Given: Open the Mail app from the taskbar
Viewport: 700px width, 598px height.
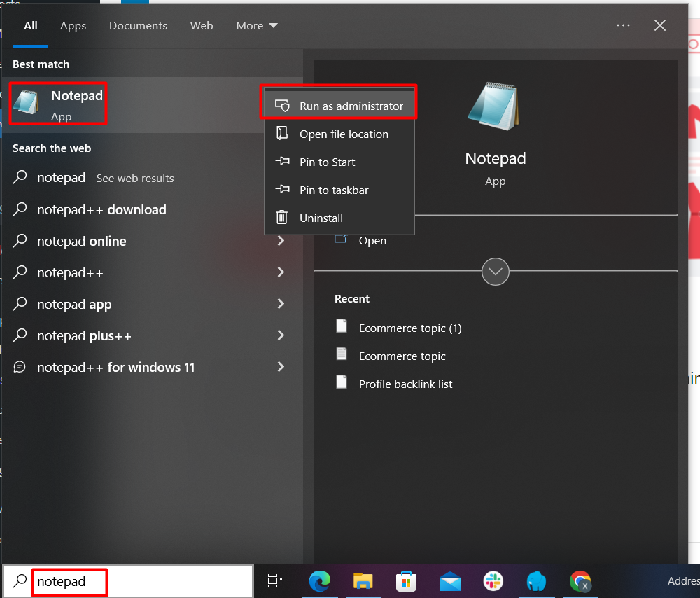Looking at the screenshot, I should pos(449,581).
